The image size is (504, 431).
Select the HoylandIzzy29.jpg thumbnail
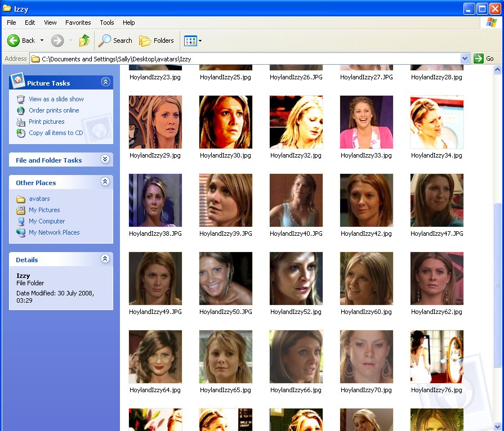coord(155,122)
